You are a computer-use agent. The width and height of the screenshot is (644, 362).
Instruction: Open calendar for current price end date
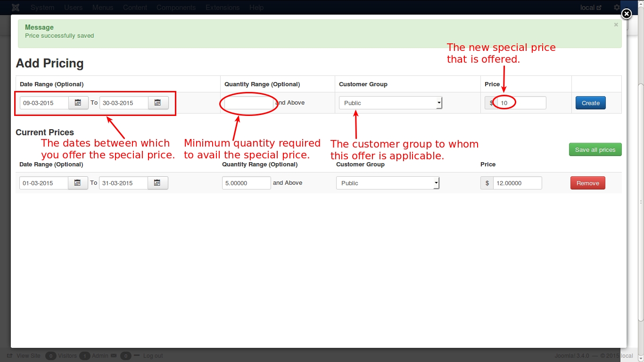pyautogui.click(x=157, y=183)
